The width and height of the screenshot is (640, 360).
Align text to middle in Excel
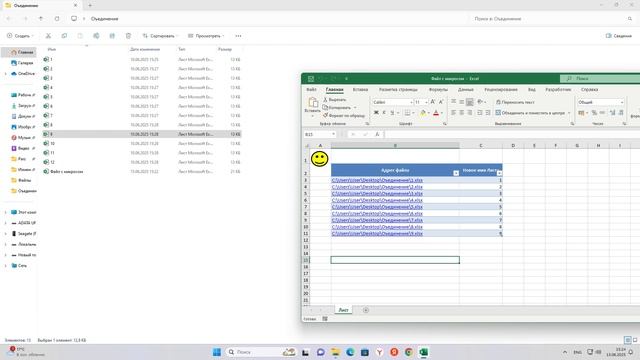[462, 102]
